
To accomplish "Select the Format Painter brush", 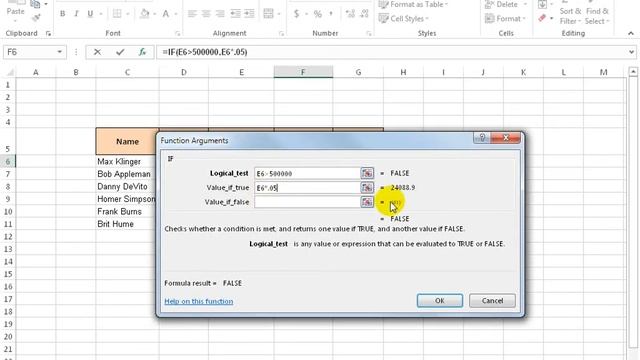I will point(36,17).
